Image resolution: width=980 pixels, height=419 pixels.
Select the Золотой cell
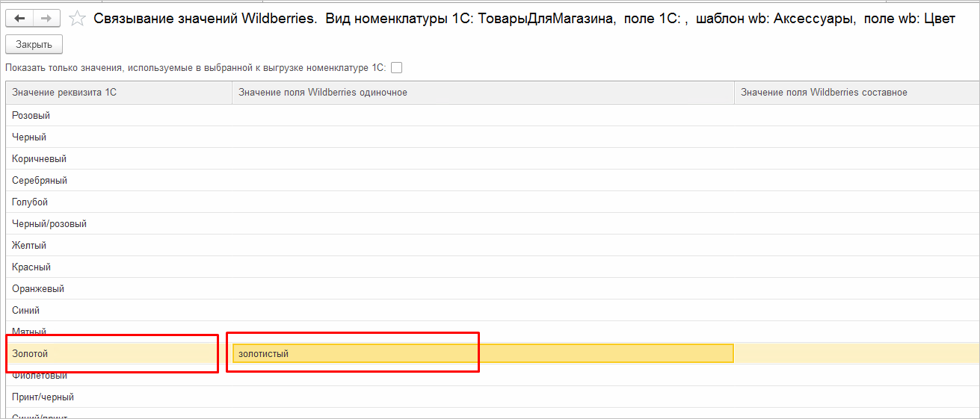120,354
